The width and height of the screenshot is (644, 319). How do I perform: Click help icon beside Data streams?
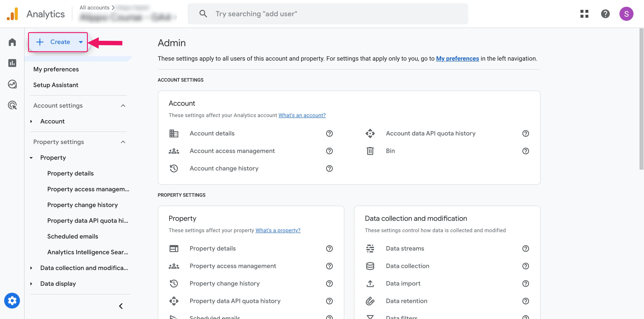tap(525, 249)
